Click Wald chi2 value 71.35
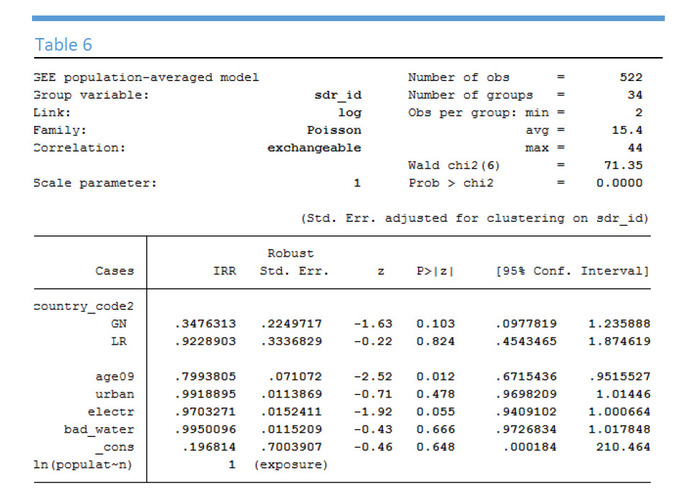Viewport: 695px width, 494px height. (623, 165)
